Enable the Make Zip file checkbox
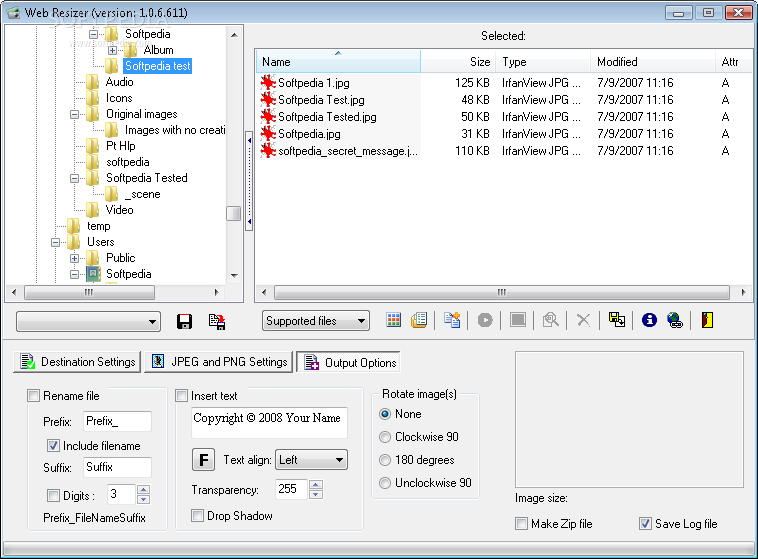The width and height of the screenshot is (758, 559). [x=521, y=523]
